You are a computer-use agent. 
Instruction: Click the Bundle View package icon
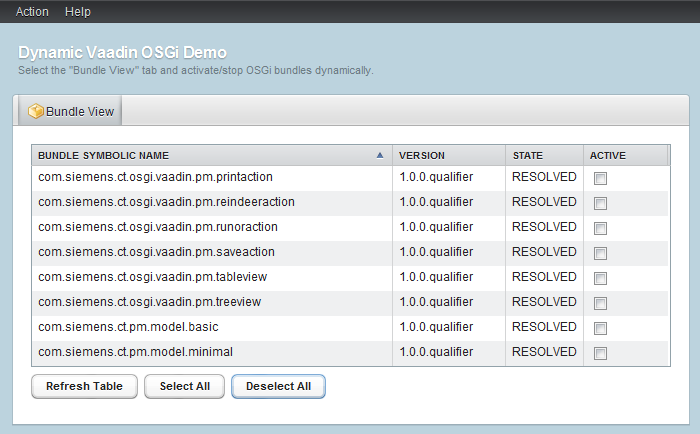[x=36, y=111]
